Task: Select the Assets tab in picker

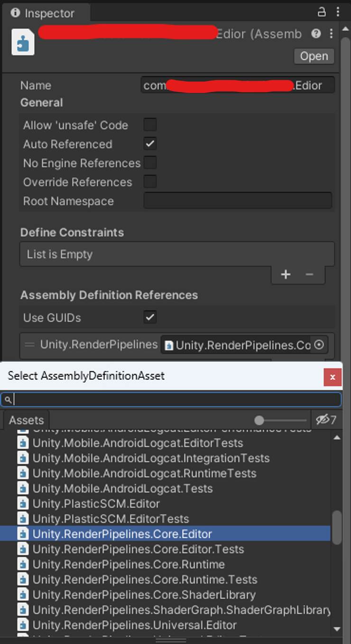Action: (x=26, y=420)
